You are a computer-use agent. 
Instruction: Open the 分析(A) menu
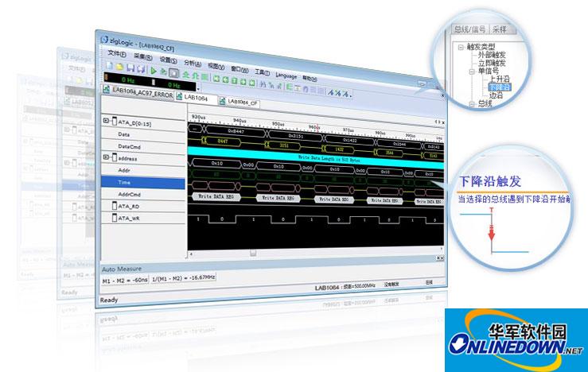coord(193,64)
